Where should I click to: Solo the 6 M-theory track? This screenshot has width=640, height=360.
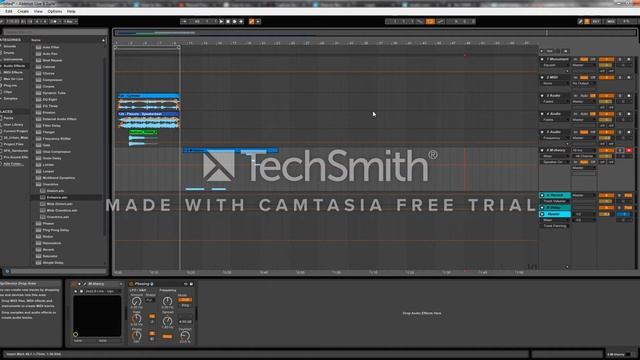tap(620, 150)
